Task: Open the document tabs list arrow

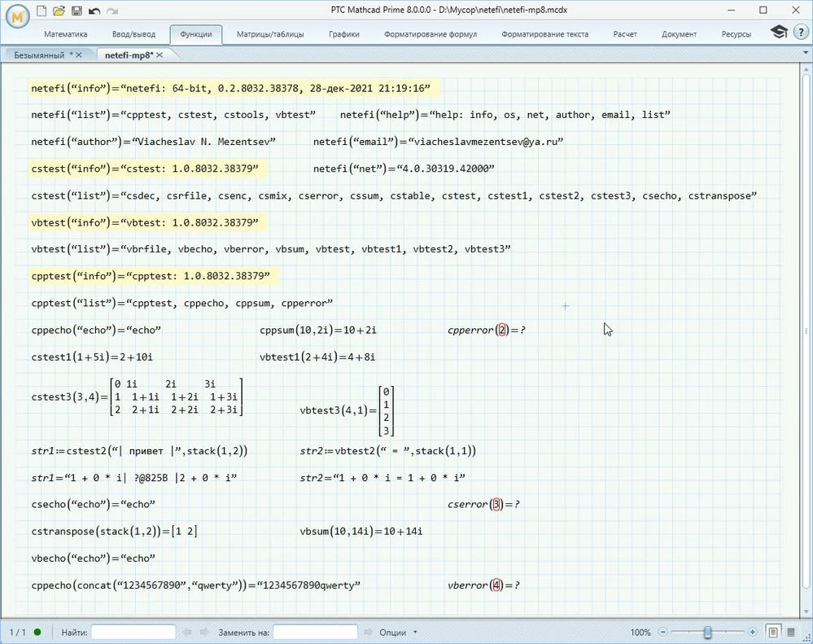Action: click(806, 53)
